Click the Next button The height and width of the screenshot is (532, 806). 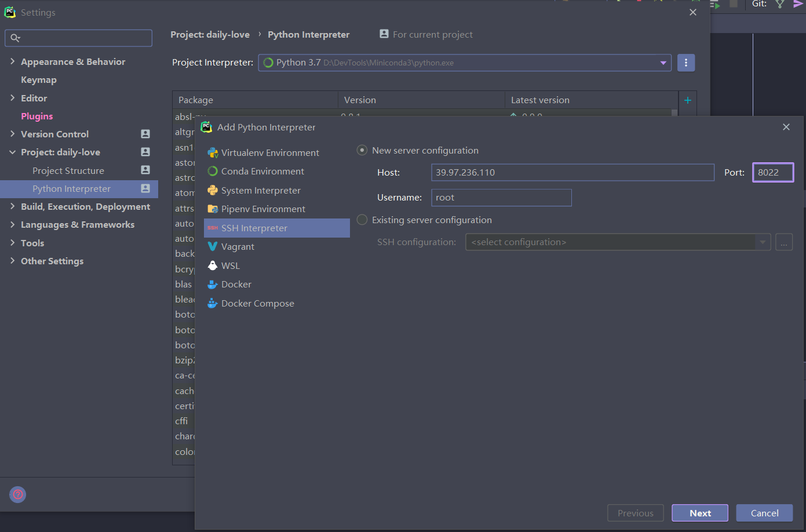pyautogui.click(x=700, y=513)
